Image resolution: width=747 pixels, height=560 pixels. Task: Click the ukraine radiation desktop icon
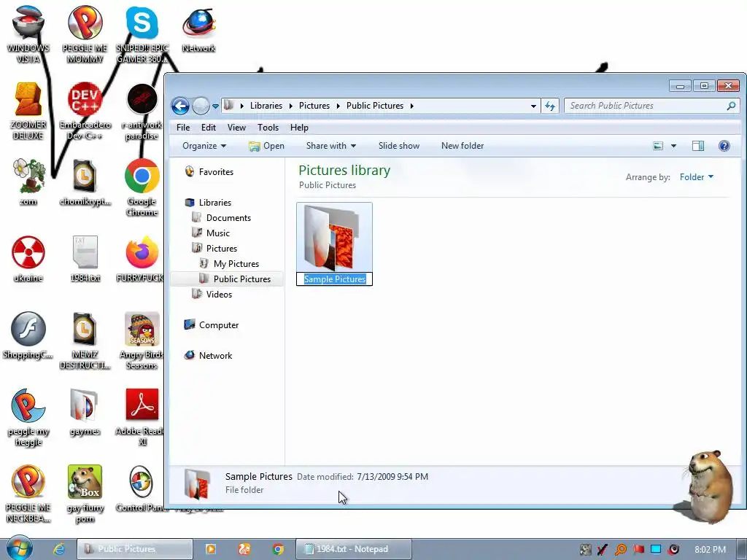pyautogui.click(x=28, y=259)
